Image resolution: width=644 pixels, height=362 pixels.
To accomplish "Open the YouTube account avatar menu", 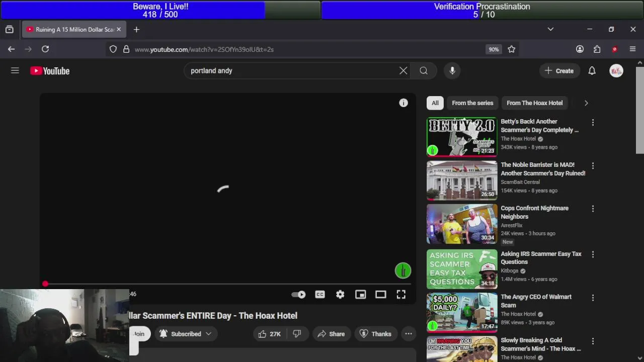I will pos(616,71).
